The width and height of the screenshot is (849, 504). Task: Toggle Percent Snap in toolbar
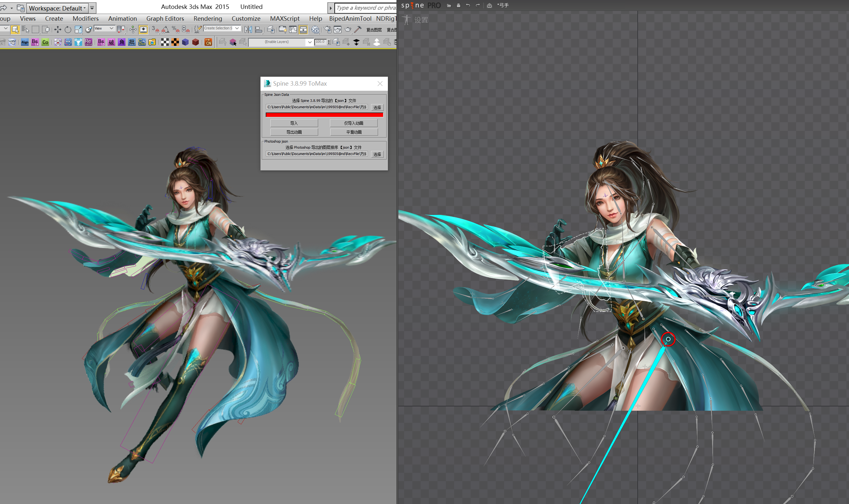[x=175, y=30]
